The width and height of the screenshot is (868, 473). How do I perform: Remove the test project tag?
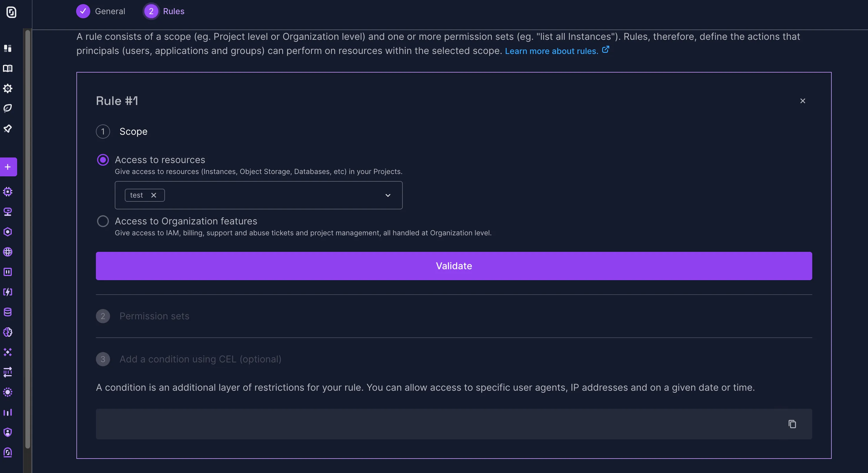[x=154, y=196]
